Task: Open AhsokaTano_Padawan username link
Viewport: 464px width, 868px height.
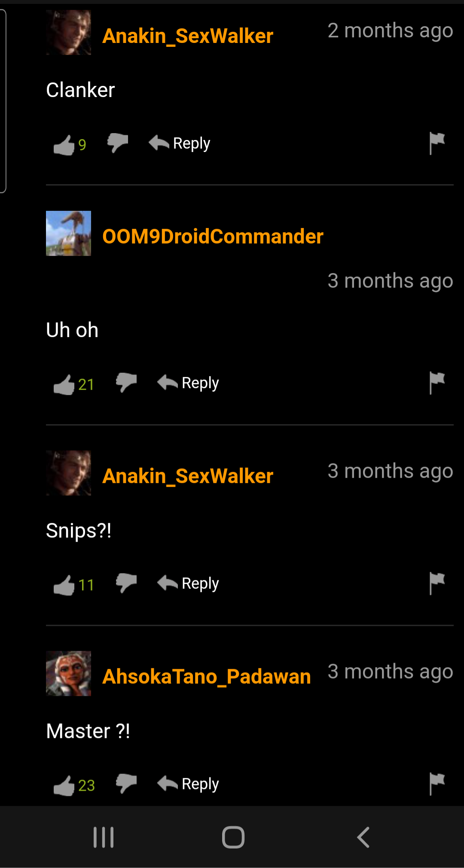Action: coord(207,676)
